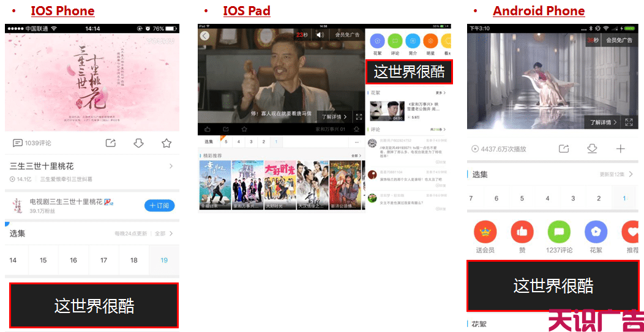The height and width of the screenshot is (332, 644).
Task: Select episode 5 on Android 选集
Action: click(x=522, y=198)
